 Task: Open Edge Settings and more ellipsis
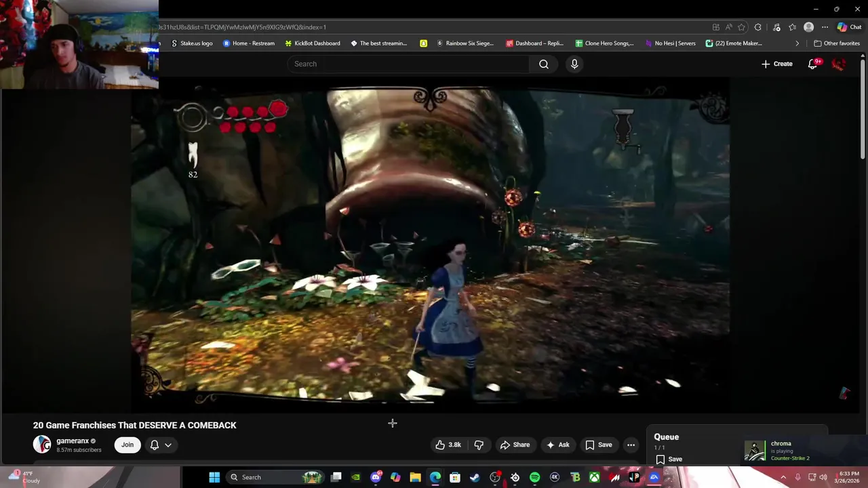point(825,27)
